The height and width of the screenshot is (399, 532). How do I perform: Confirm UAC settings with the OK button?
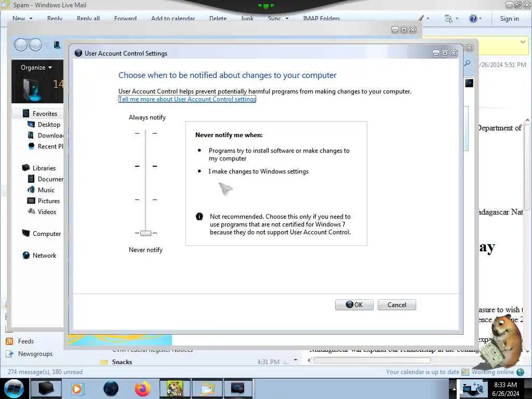point(354,304)
